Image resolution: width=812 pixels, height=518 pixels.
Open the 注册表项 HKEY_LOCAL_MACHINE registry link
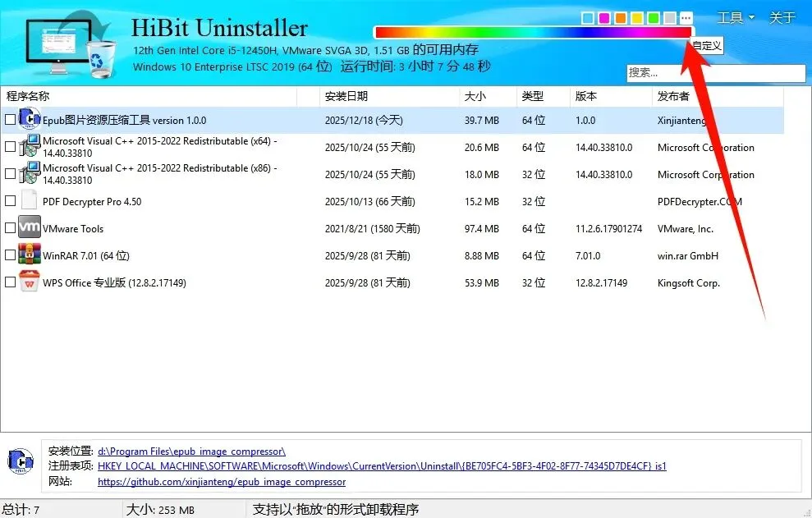coord(382,466)
